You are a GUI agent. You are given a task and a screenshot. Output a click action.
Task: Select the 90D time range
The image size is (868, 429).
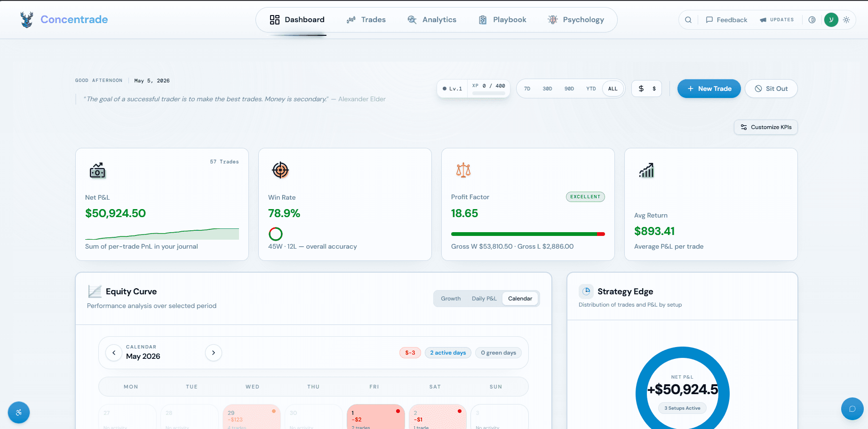coord(569,89)
